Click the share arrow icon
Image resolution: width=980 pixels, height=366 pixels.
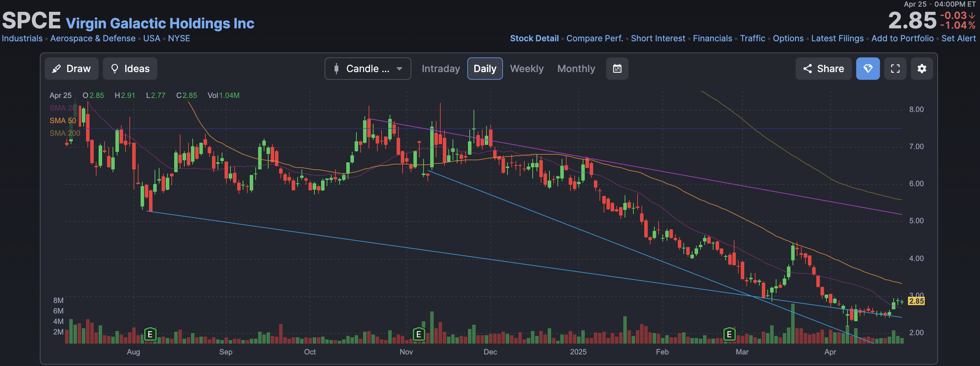[x=807, y=69]
